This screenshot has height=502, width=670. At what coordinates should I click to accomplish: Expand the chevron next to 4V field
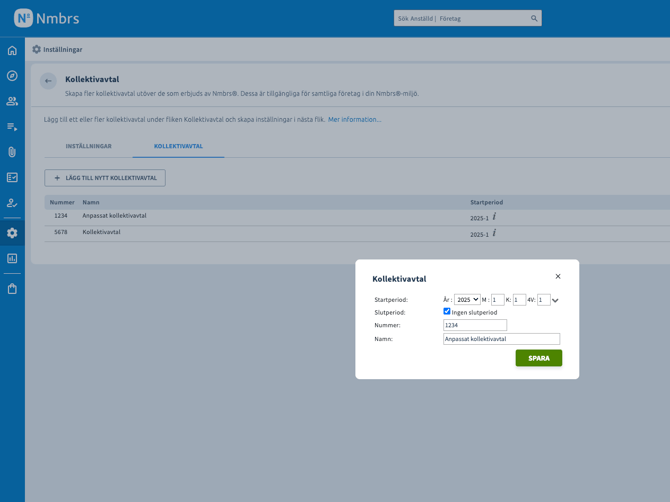tap(555, 300)
